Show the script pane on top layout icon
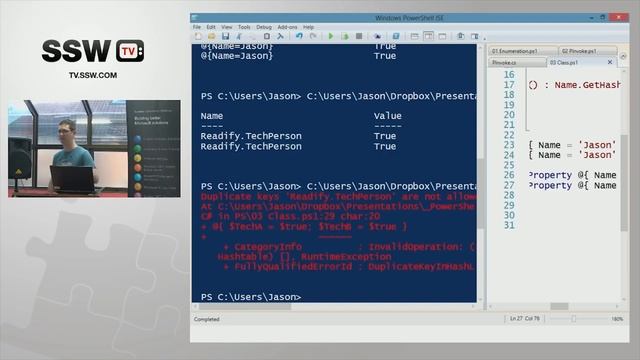 pos(415,36)
